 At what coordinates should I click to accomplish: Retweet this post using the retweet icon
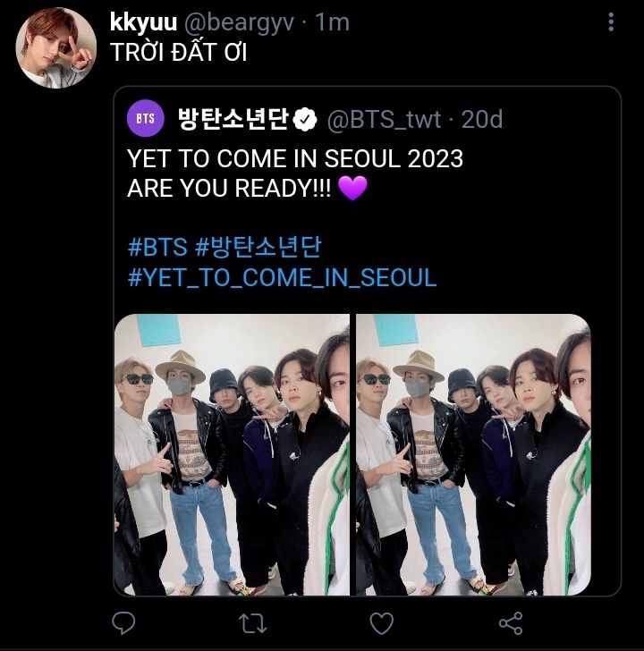pos(253,621)
